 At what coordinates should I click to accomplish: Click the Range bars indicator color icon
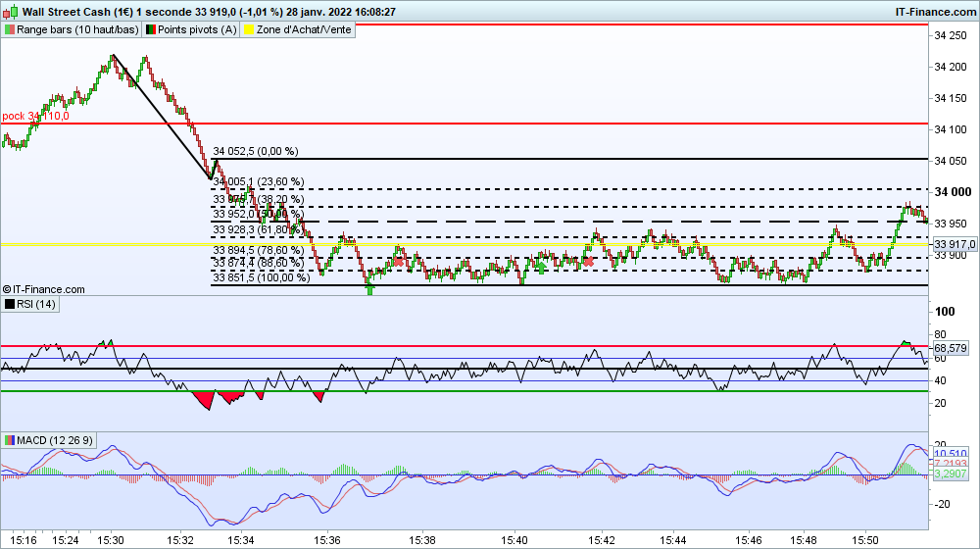(10, 29)
